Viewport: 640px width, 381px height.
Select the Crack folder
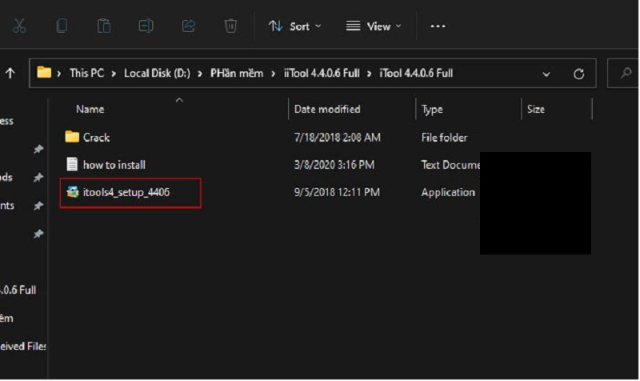[x=96, y=138]
